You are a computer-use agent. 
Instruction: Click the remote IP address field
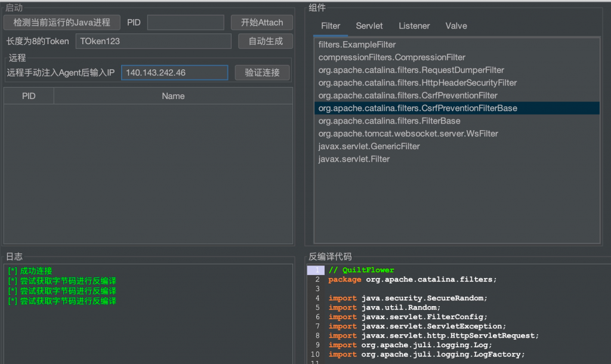[174, 72]
